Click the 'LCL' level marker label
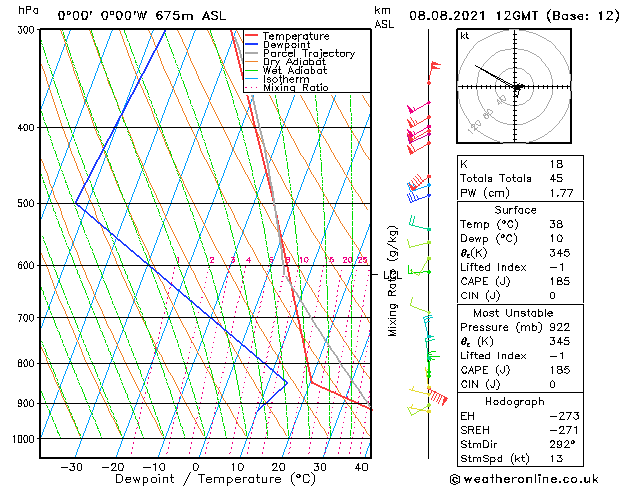This screenshot has height=486, width=629. click(392, 275)
